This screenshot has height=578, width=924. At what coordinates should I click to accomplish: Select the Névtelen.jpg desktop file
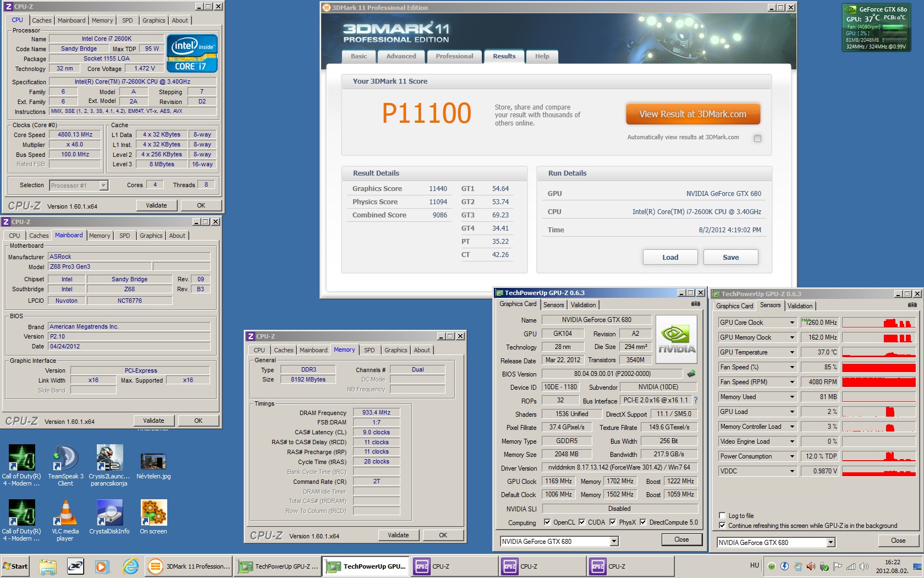pyautogui.click(x=153, y=466)
